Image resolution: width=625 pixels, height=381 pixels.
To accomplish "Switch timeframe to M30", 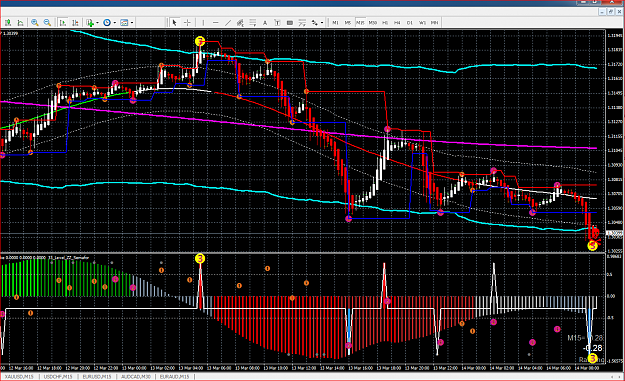I will (x=373, y=23).
